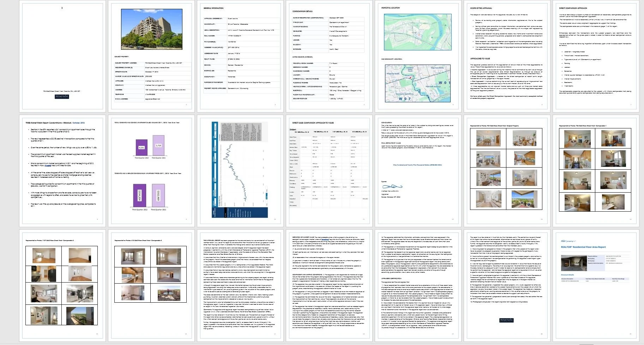Open the Direct Comparison Approach page thumbnail
Screen dimensions: 644x345
pos(596,56)
